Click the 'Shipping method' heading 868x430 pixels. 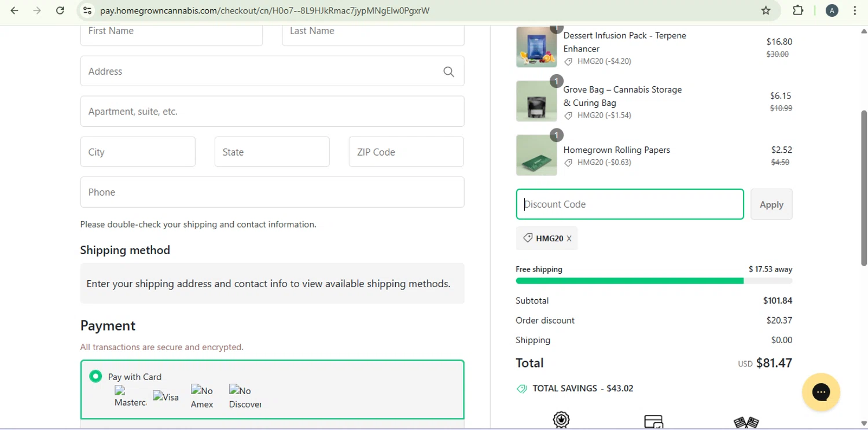tap(125, 250)
